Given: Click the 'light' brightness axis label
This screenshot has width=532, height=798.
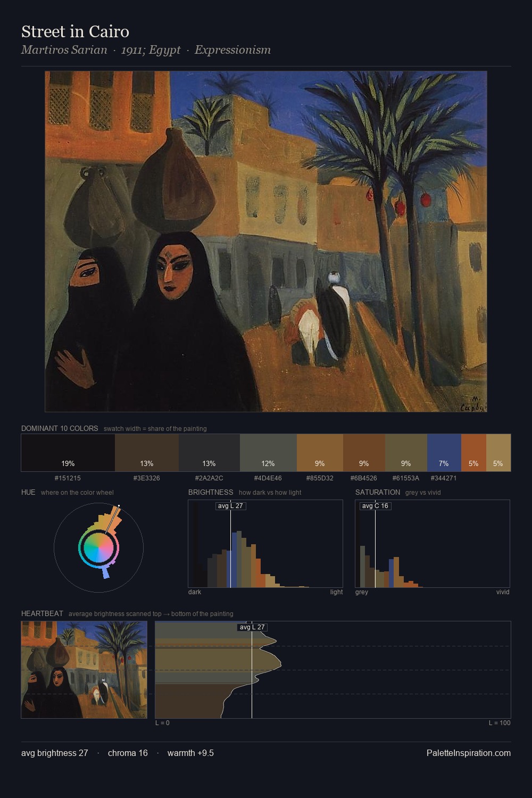Looking at the screenshot, I should (336, 592).
